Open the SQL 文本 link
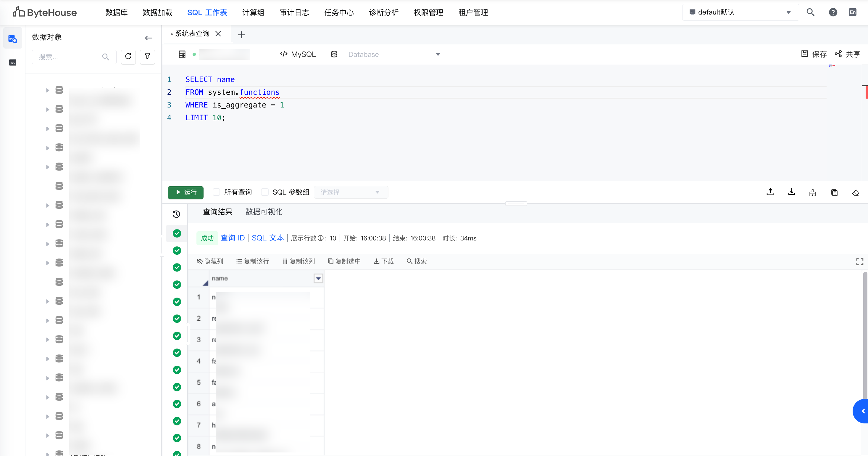The image size is (868, 456). click(267, 238)
